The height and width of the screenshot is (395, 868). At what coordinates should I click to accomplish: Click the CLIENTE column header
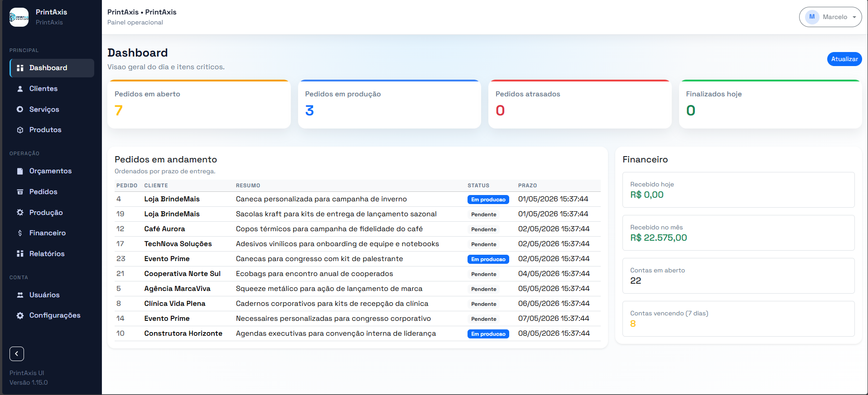pos(156,186)
